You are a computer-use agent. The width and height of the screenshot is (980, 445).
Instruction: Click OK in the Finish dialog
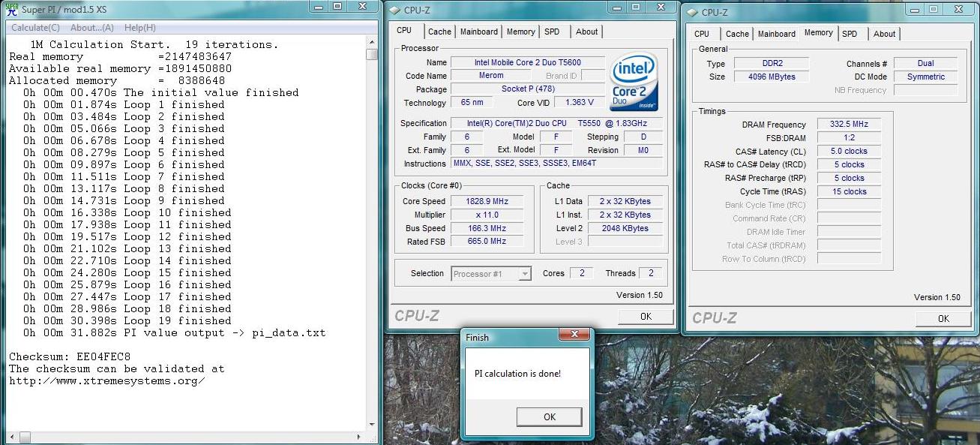[550, 417]
